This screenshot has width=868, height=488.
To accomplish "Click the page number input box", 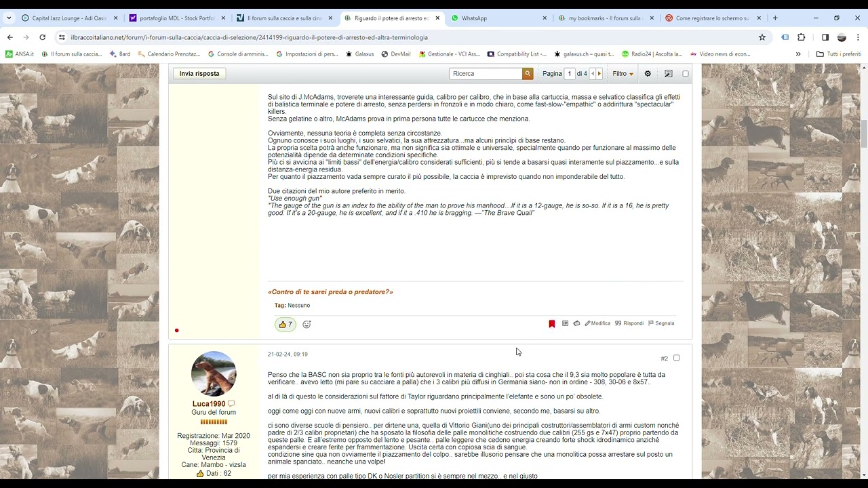I will pos(570,73).
